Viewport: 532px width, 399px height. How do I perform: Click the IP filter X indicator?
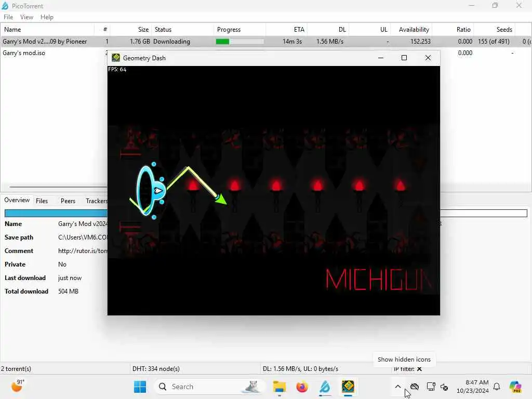click(x=419, y=369)
